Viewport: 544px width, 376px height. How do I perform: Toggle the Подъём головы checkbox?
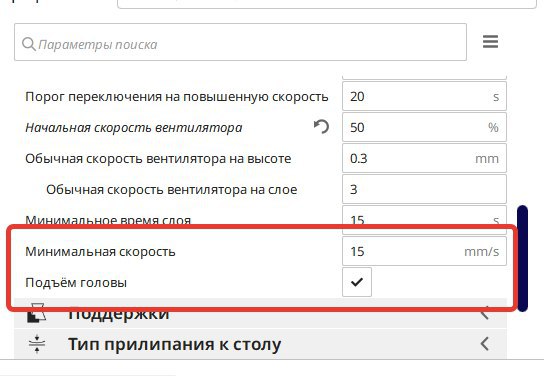[x=357, y=282]
